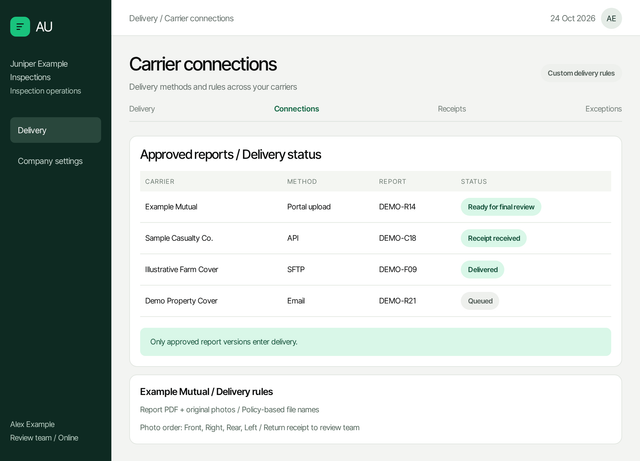Screen dimensions: 640x461
Task: Click the Ready for final review status badge
Action: [x=501, y=207]
